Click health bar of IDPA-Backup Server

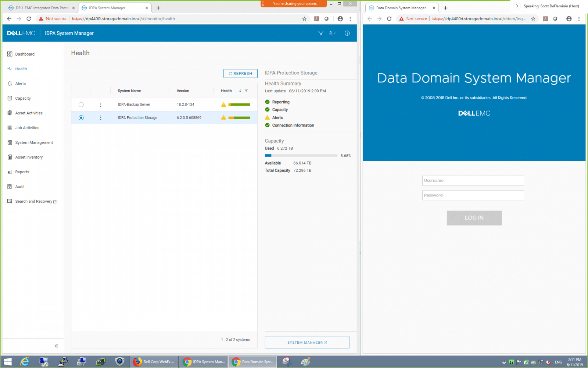pyautogui.click(x=239, y=105)
